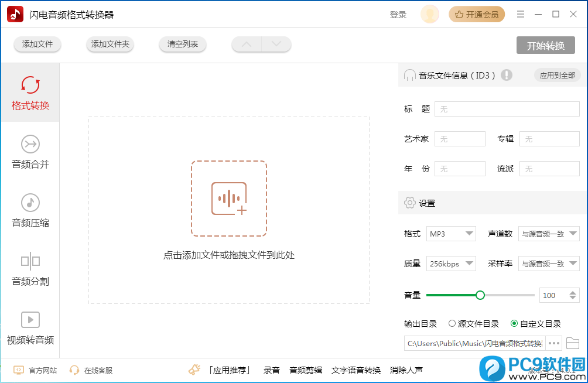This screenshot has height=383, width=588.
Task: Click the settings gear icon beside 设置
Action: [x=409, y=203]
